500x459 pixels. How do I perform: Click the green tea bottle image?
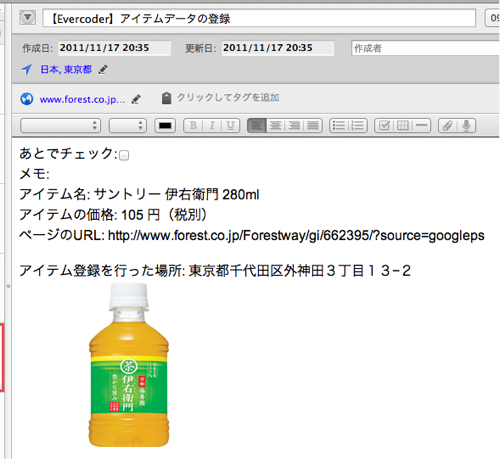pyautogui.click(x=129, y=365)
